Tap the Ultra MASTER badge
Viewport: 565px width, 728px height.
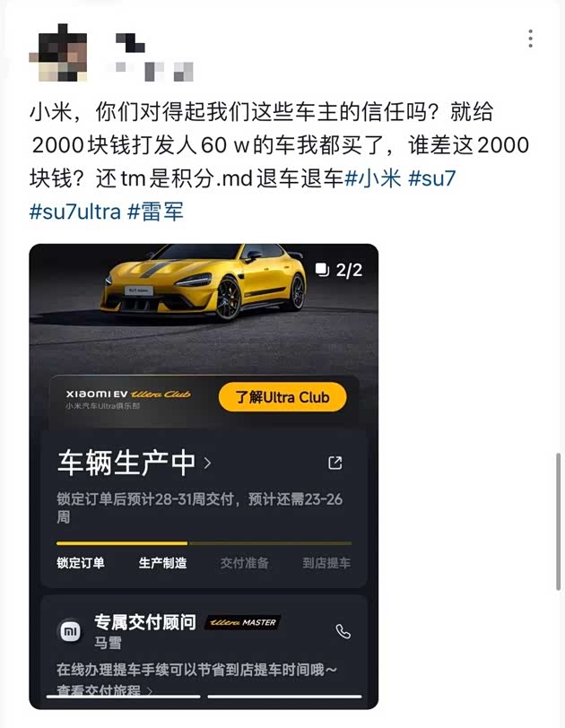[x=243, y=622]
